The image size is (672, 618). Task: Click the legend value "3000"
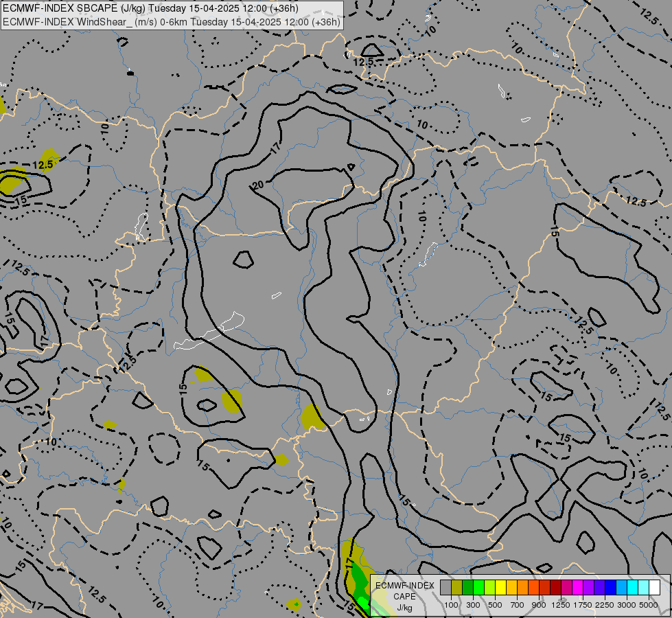pos(627,605)
